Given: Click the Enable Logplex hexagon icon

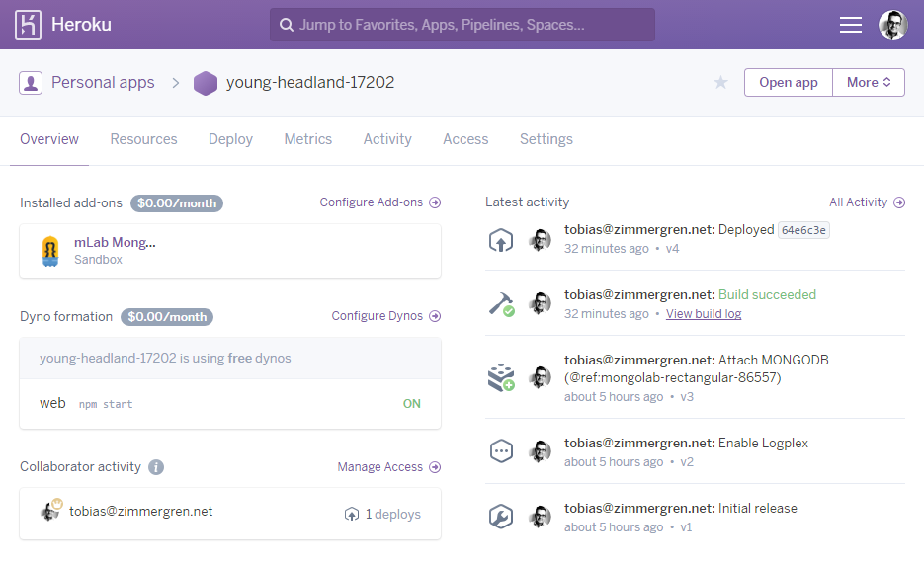Looking at the screenshot, I should (501, 451).
